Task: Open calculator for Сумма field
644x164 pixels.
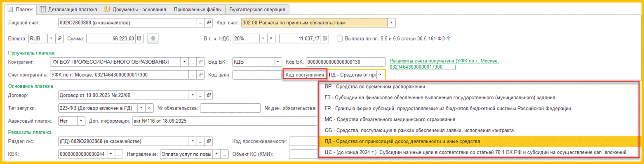Action: pyautogui.click(x=139, y=38)
